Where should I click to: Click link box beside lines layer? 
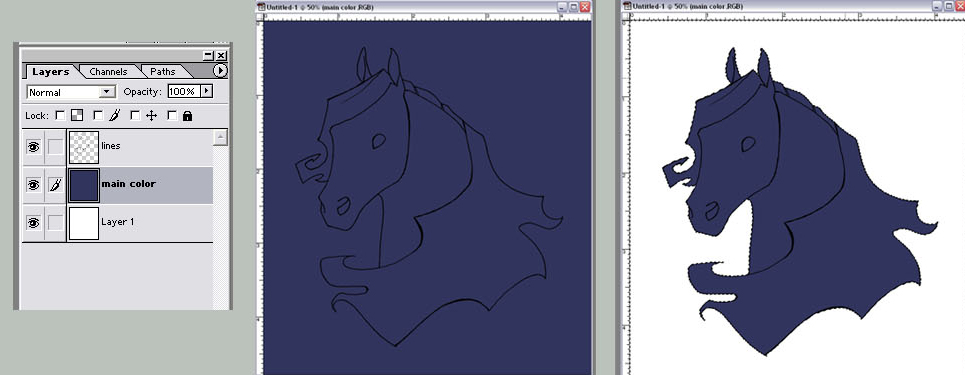[x=55, y=147]
